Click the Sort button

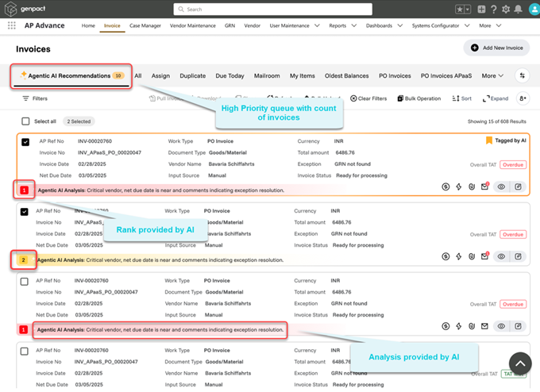coord(462,98)
